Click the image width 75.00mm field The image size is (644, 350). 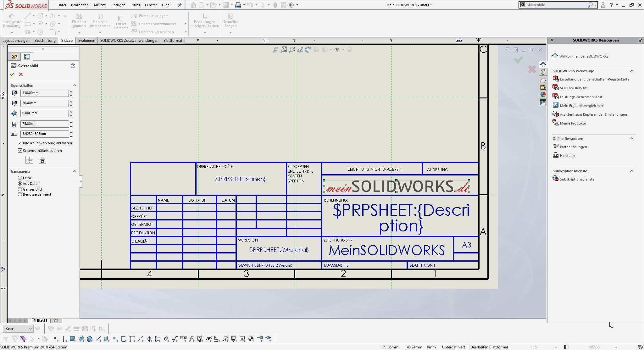[x=44, y=124]
